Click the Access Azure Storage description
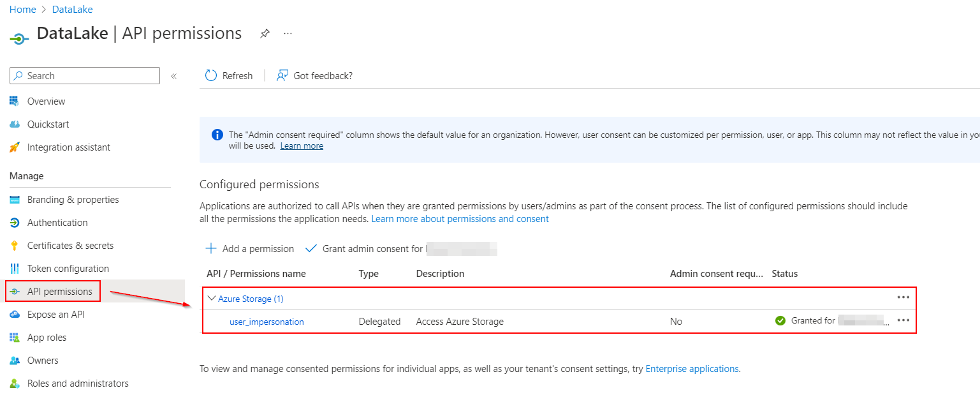This screenshot has height=395, width=980. click(460, 322)
